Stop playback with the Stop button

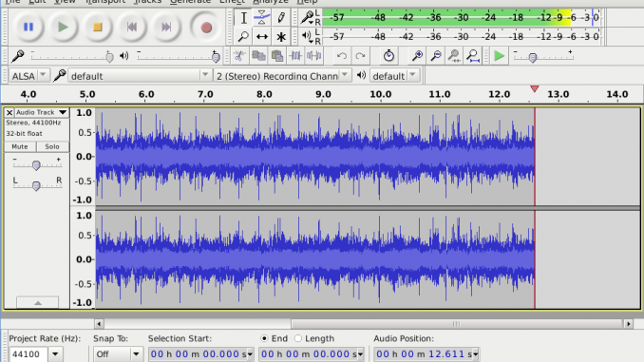pos(97,28)
